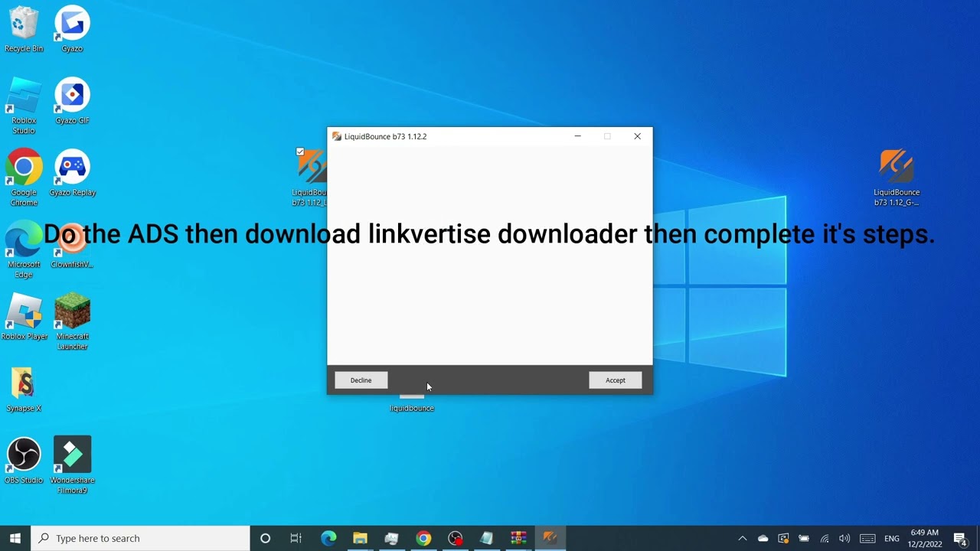Select the Wondershare Filmora9 desktop shortcut
Viewport: 980px width, 551px height.
[72, 466]
